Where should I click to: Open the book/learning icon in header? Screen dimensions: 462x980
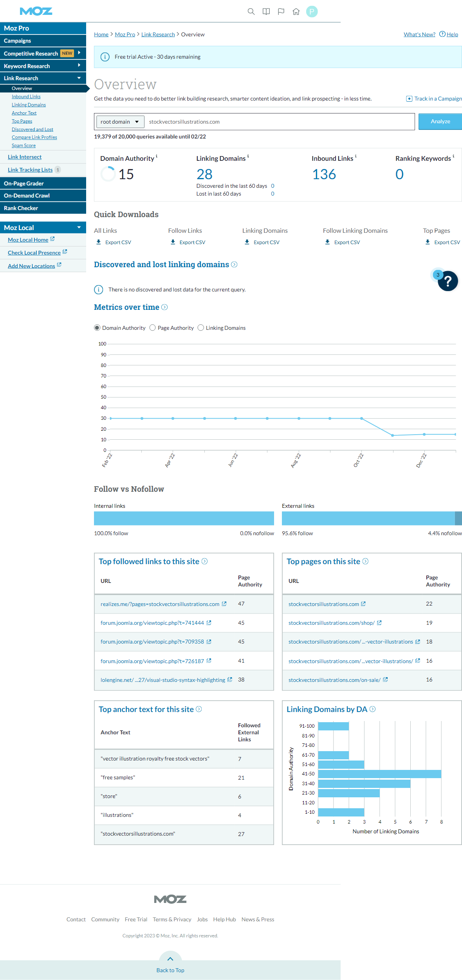[266, 12]
